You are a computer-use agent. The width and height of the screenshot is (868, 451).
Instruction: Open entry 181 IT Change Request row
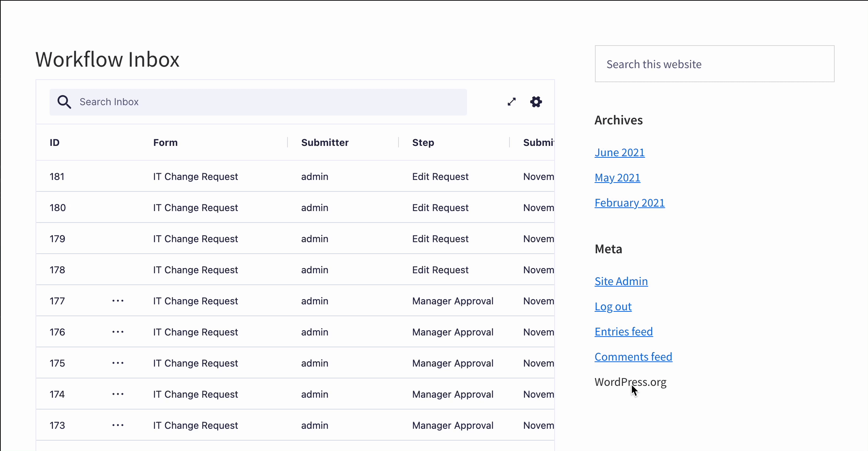tap(195, 177)
